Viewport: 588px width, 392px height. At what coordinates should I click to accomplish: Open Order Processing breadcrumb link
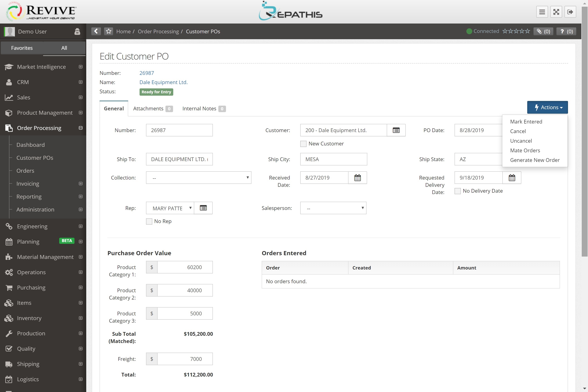(x=158, y=32)
